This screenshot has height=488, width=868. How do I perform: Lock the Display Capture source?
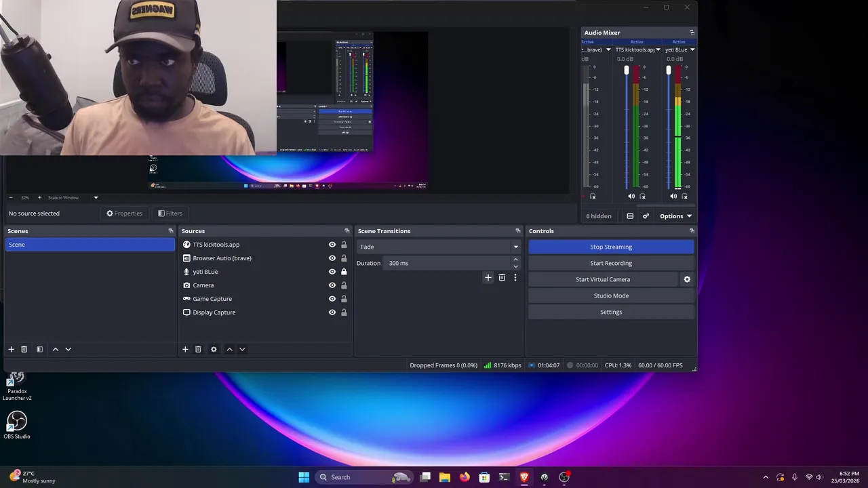click(344, 312)
